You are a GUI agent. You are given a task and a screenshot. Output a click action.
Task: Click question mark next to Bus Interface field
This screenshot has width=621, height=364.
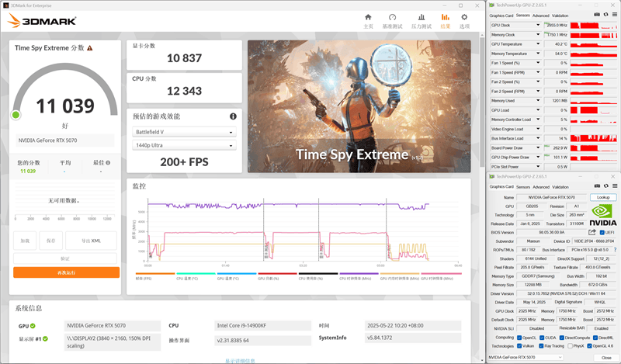[615, 250]
